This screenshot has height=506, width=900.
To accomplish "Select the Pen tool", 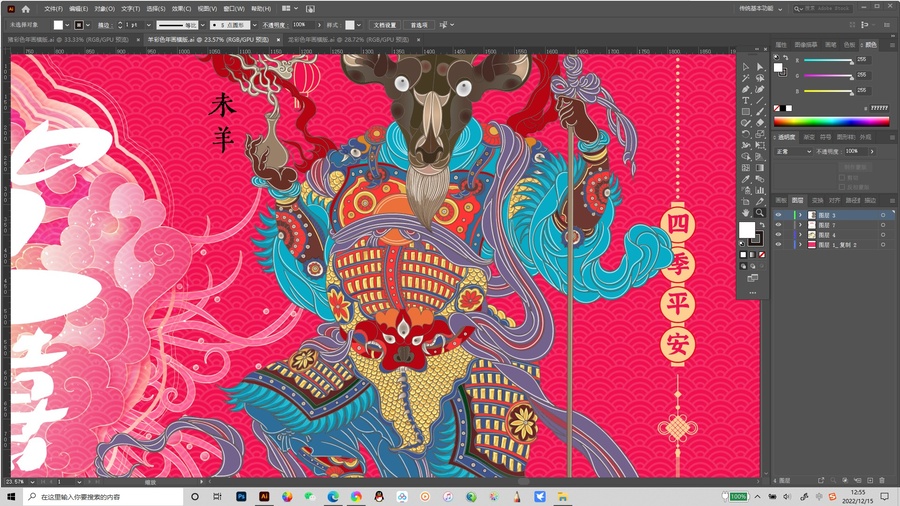I will (746, 89).
